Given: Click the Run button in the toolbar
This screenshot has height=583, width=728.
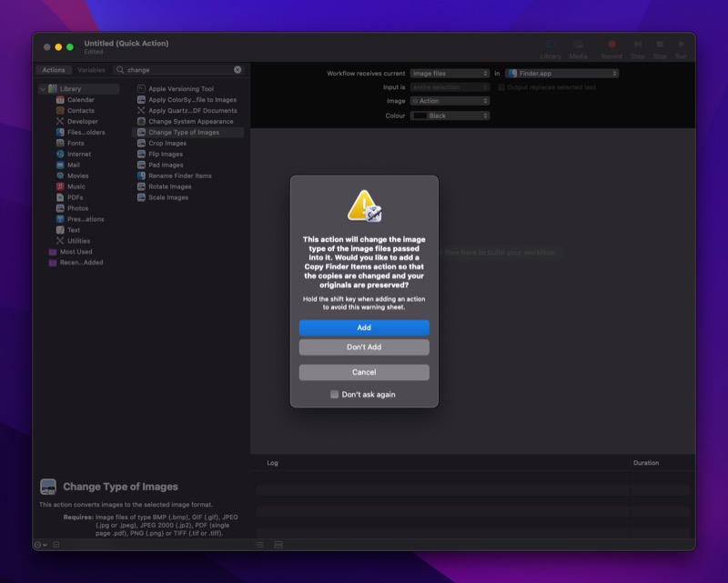Looking at the screenshot, I should coord(681,45).
